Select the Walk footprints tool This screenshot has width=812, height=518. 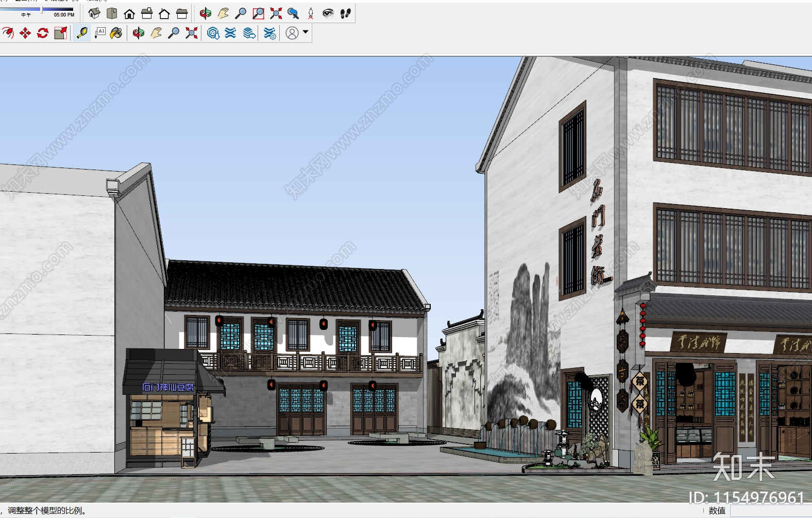tap(346, 13)
